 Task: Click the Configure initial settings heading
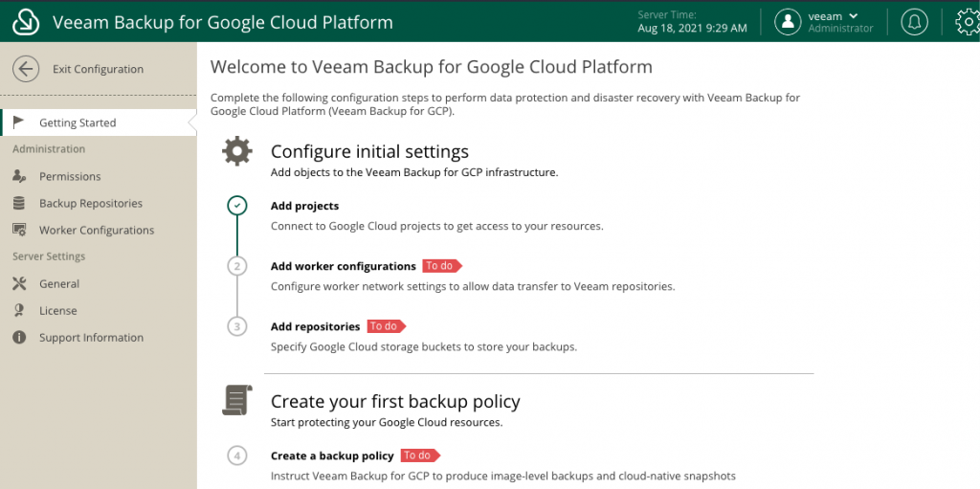coord(369,152)
